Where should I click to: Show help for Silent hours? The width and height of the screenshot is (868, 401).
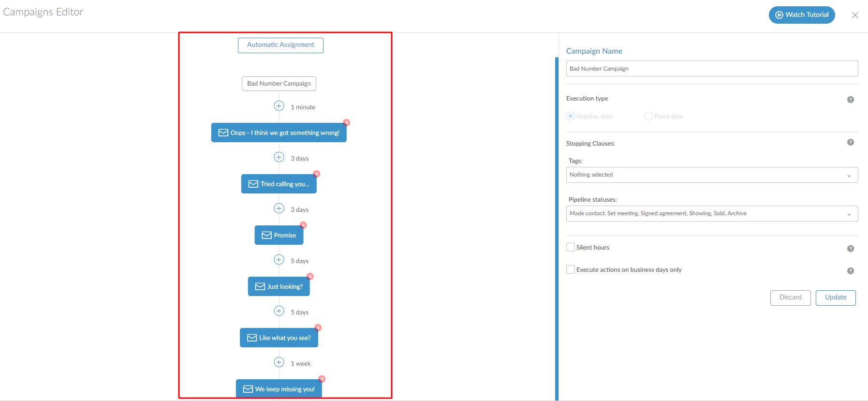[851, 249]
